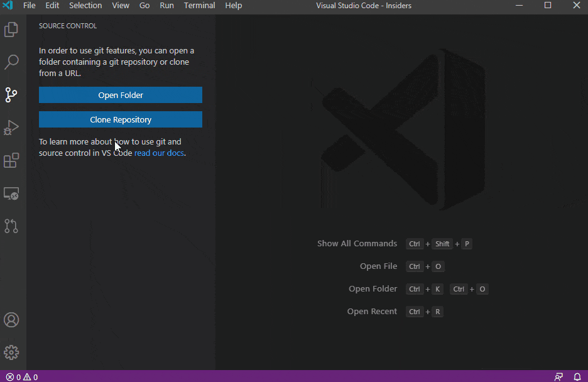This screenshot has height=382, width=588.
Task: Open the Extensions view
Action: click(11, 160)
